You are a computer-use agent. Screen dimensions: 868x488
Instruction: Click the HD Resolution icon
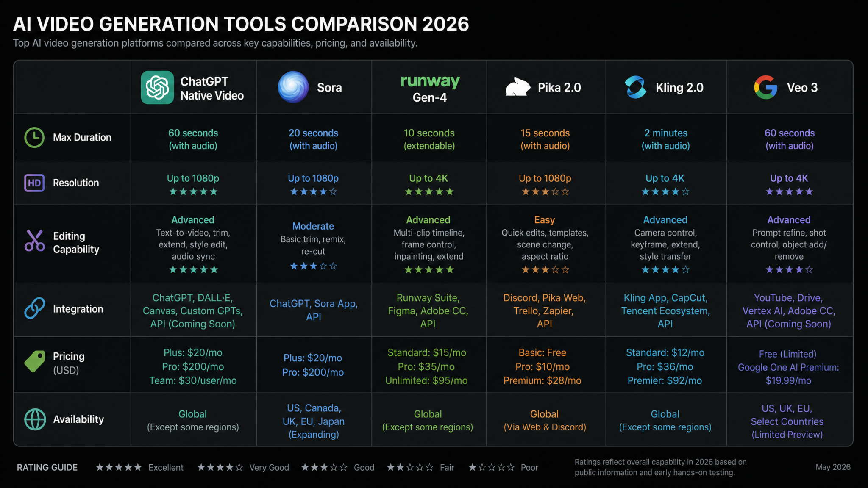(34, 183)
